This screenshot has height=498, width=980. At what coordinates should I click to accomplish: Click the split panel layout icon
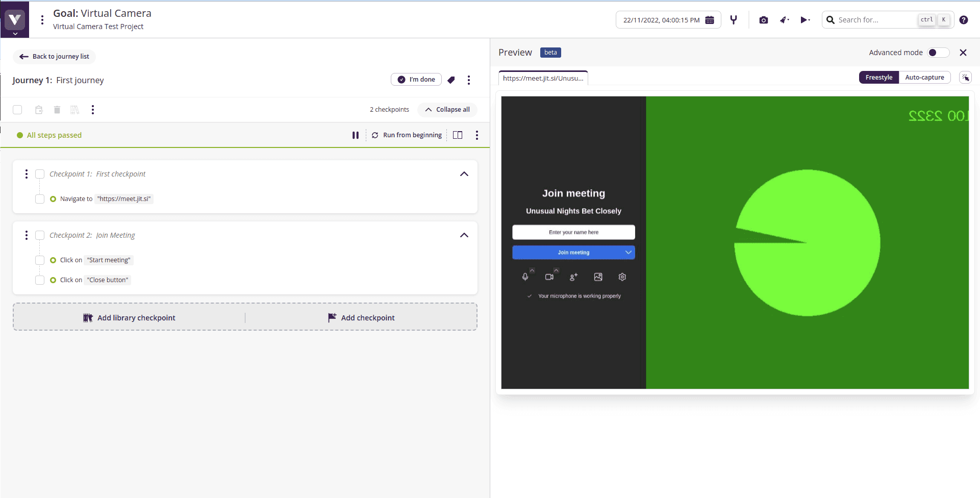pyautogui.click(x=458, y=135)
